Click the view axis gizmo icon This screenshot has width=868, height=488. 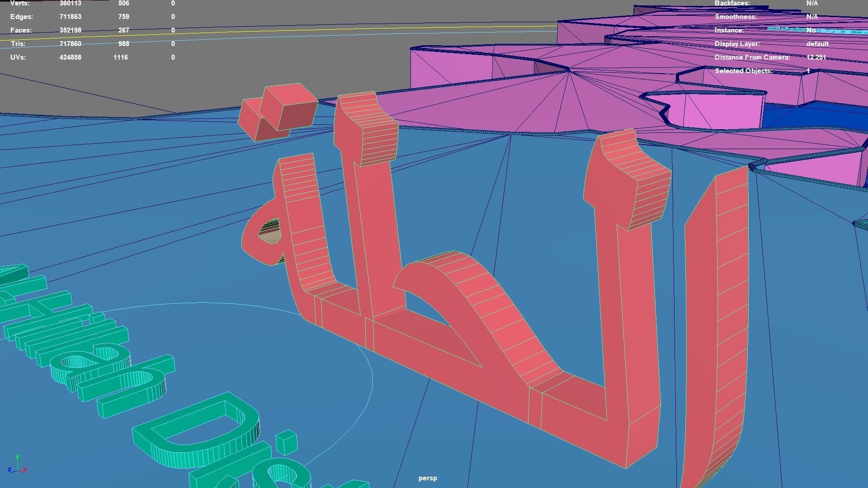(18, 465)
